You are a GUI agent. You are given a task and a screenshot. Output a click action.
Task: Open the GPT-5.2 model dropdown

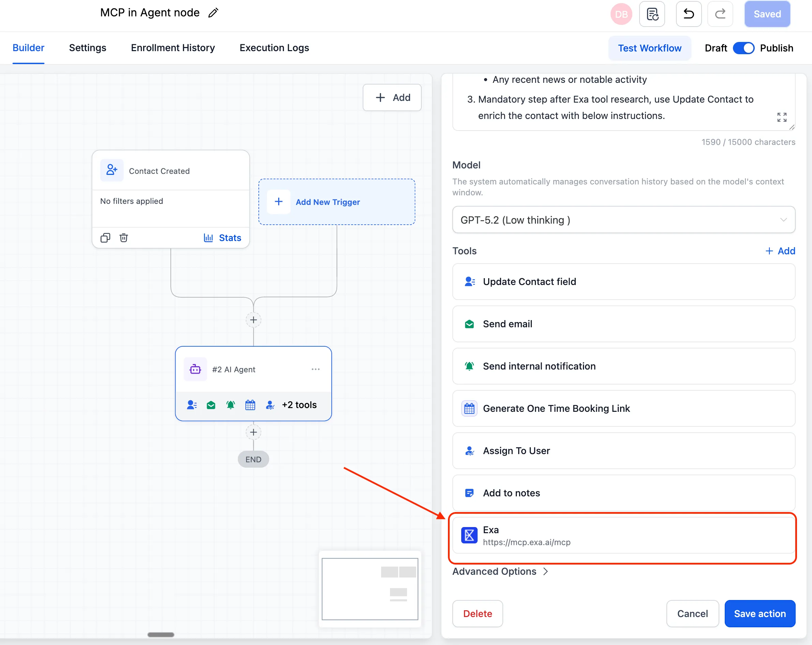coord(623,220)
